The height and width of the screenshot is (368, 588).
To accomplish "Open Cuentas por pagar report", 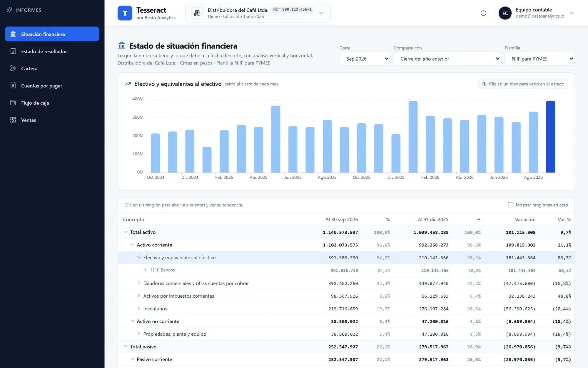I will click(52, 86).
